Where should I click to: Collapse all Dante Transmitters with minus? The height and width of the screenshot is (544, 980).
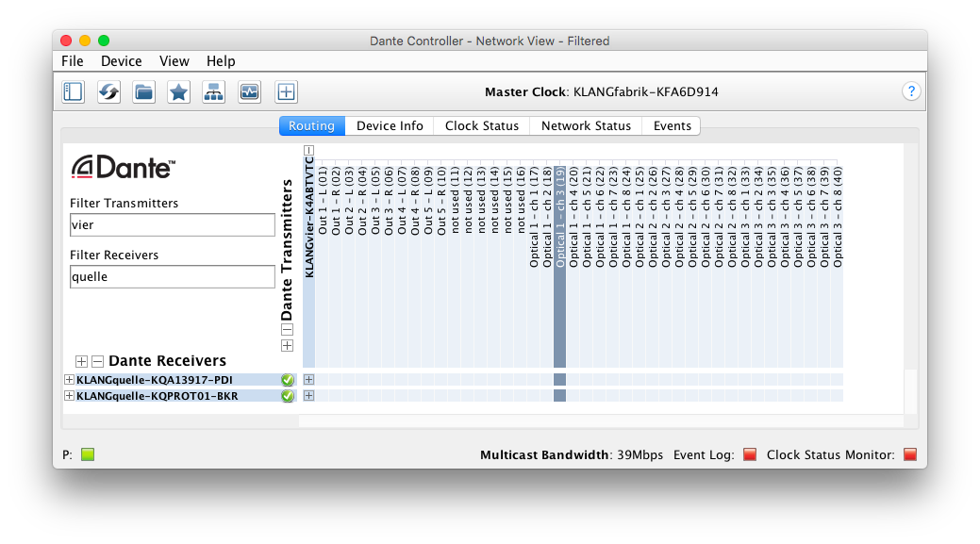tap(287, 330)
